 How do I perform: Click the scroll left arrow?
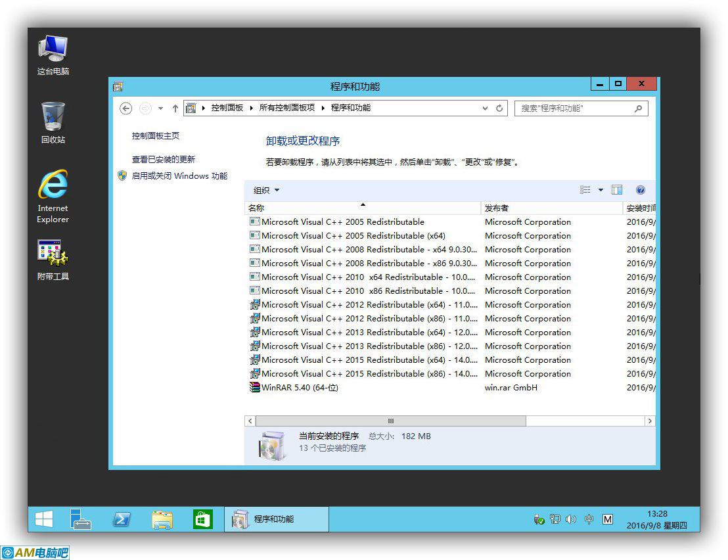(x=250, y=421)
